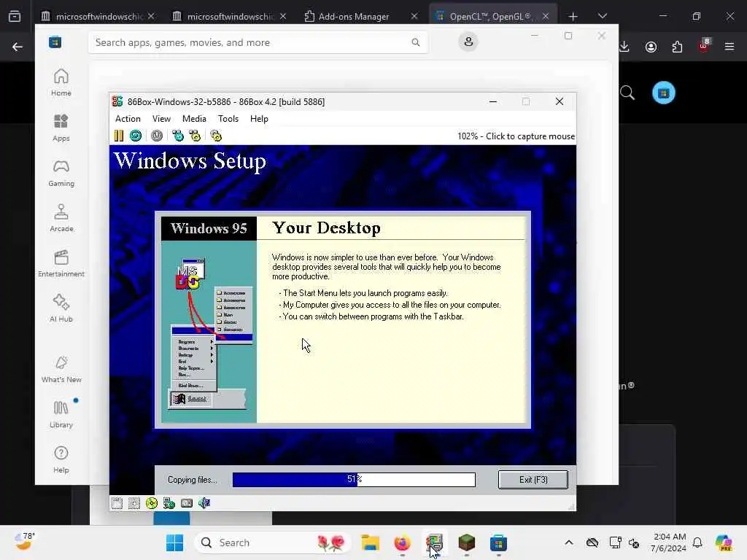Open taskbar clock showing 2:04 AM
The width and height of the screenshot is (747, 560).
[x=670, y=542]
